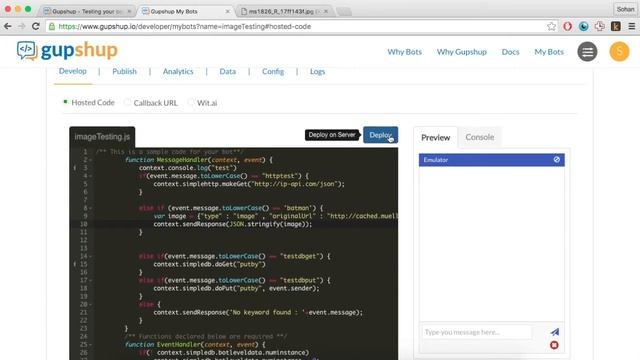Send message with paper plane icon
Screen dimensions: 640x360
[554, 332]
